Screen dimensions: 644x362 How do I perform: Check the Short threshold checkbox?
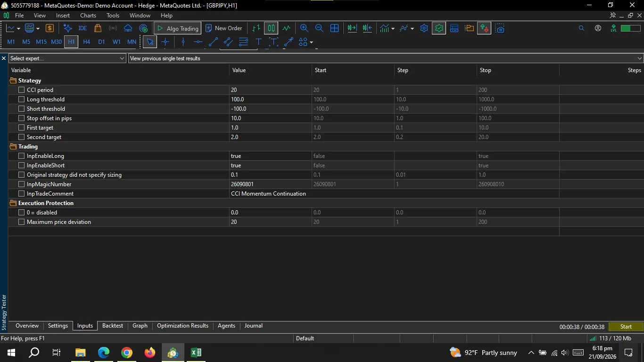(x=21, y=109)
